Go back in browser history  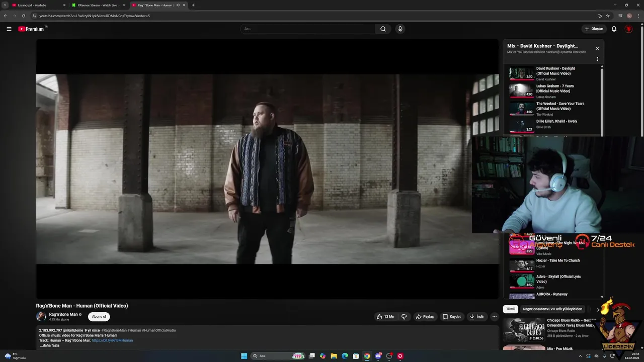[x=6, y=16]
